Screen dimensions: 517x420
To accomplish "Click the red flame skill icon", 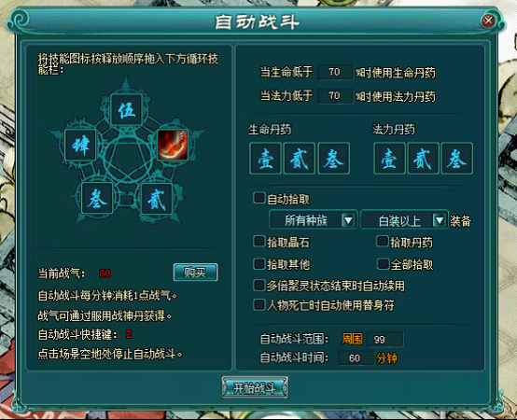I will pos(173,145).
